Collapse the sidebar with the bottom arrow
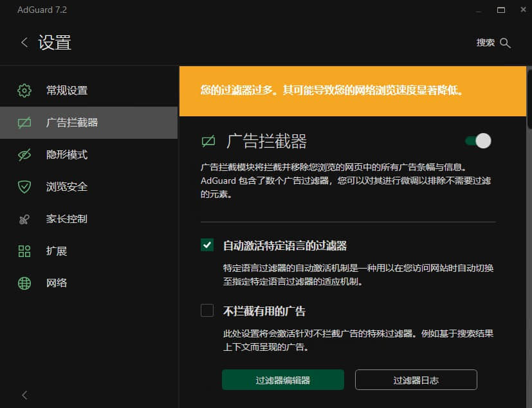Image resolution: width=532 pixels, height=408 pixels. tap(24, 395)
